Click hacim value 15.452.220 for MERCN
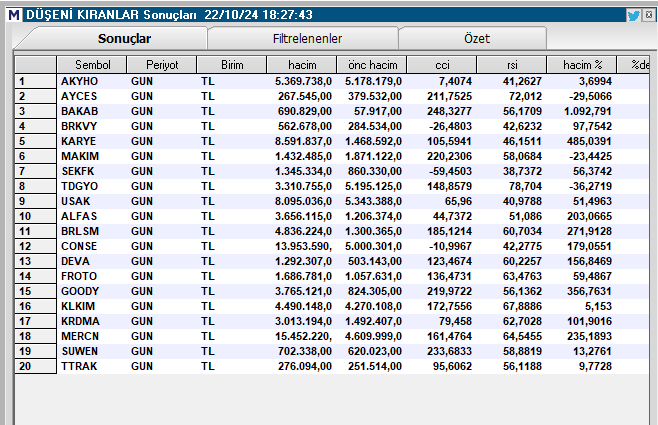Screen dimensions: 658x425 tap(303, 336)
